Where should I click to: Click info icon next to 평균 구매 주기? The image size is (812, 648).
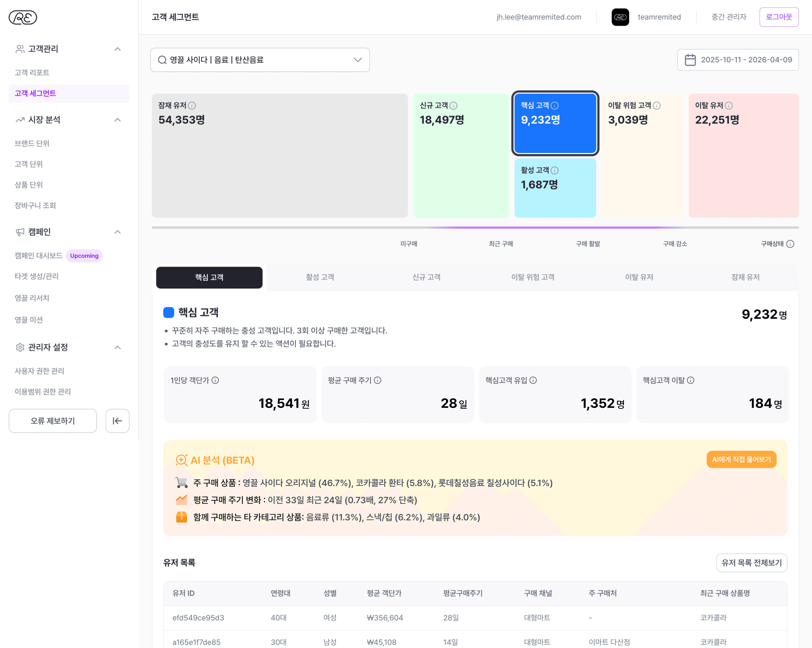point(377,380)
